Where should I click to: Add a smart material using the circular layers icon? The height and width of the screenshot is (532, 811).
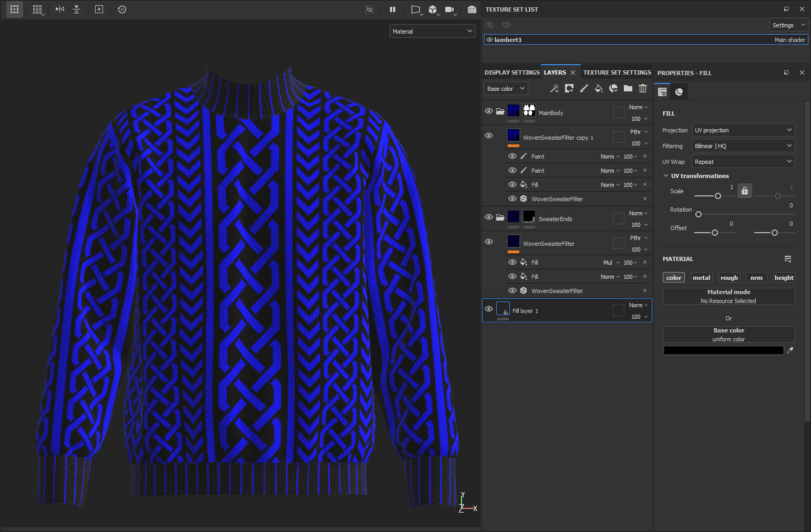click(x=613, y=88)
